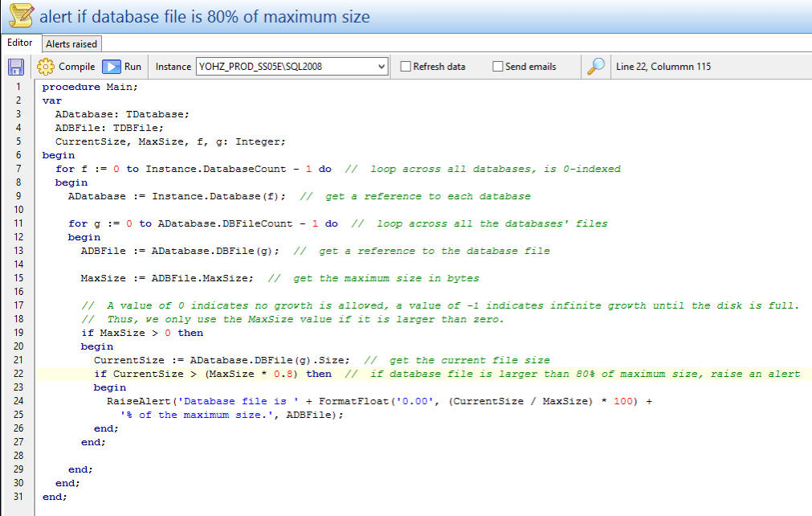The image size is (812, 516).
Task: Click line number 31 in the gutter
Action: pyautogui.click(x=18, y=497)
